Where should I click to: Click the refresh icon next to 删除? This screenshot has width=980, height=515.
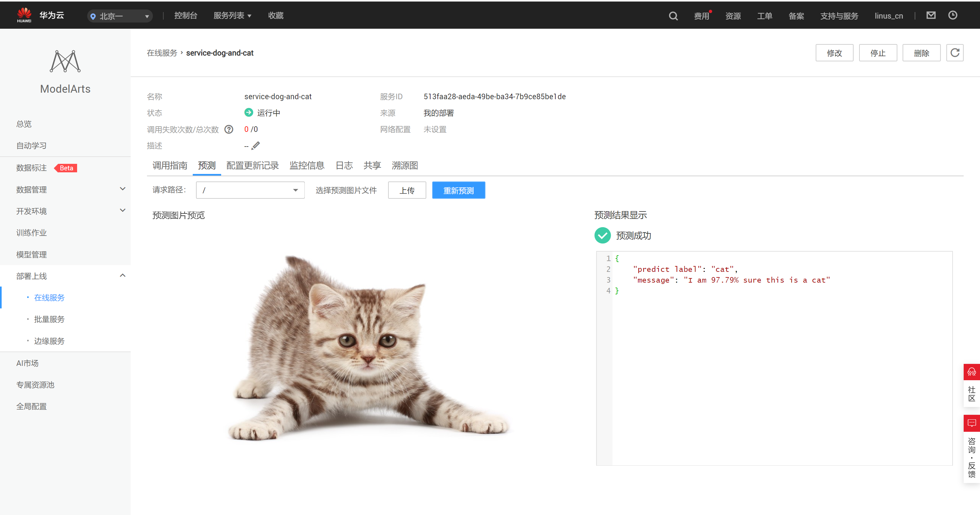pos(955,53)
